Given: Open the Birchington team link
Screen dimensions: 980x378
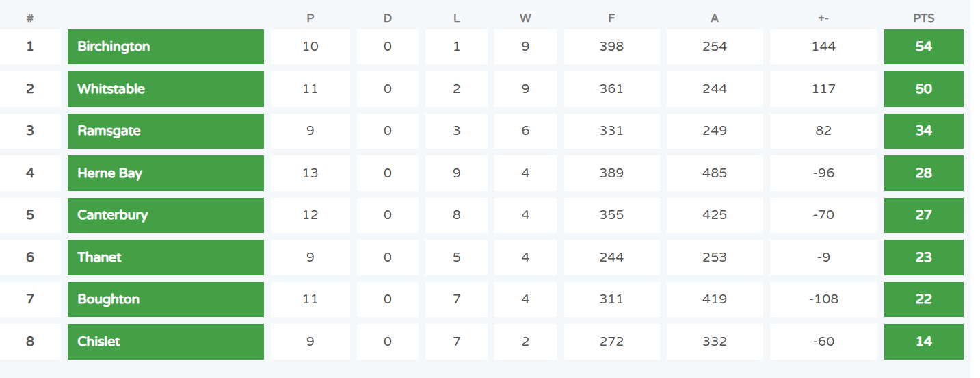Looking at the screenshot, I should click(x=114, y=47).
